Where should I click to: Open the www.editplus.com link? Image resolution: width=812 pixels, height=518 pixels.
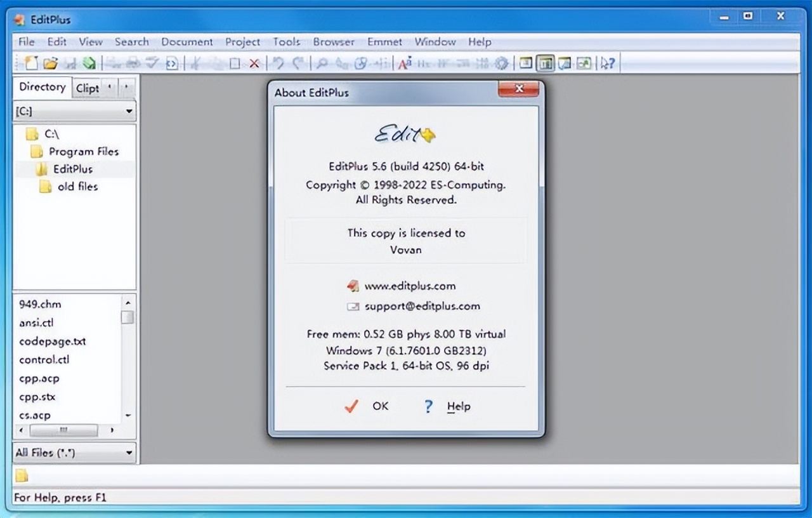click(x=409, y=286)
